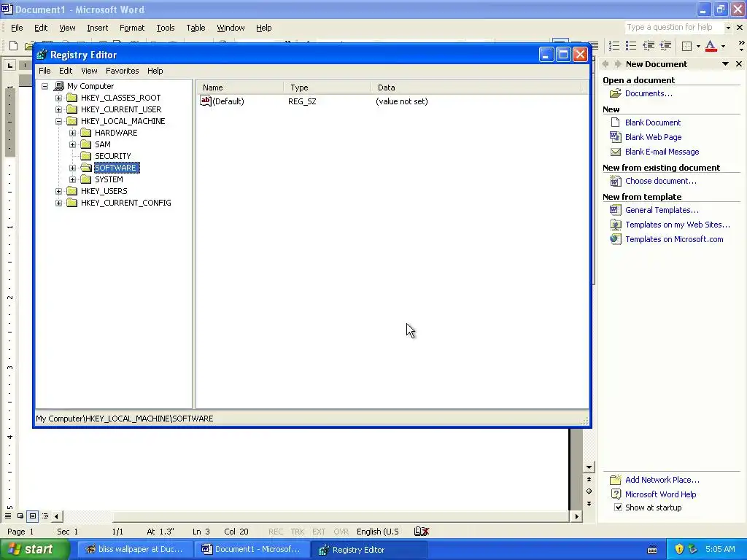Expand HKEY_CLASSES_ROOT tree node
This screenshot has height=560, width=747.
pos(58,98)
